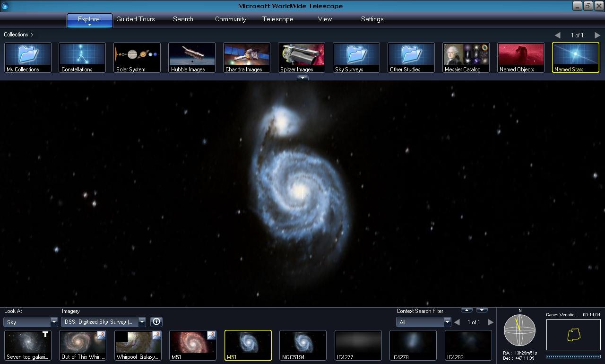Open the Chandra Images collection
Viewport: 605px width, 364px height.
247,57
